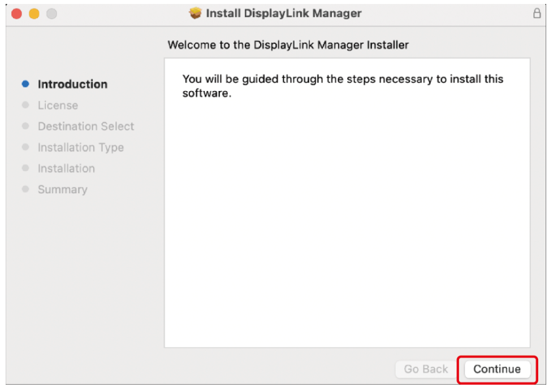Image resolution: width=553 pixels, height=392 pixels.
Task: Click the Welcome to DisplayLink Manager Installer heading
Action: pyautogui.click(x=288, y=45)
